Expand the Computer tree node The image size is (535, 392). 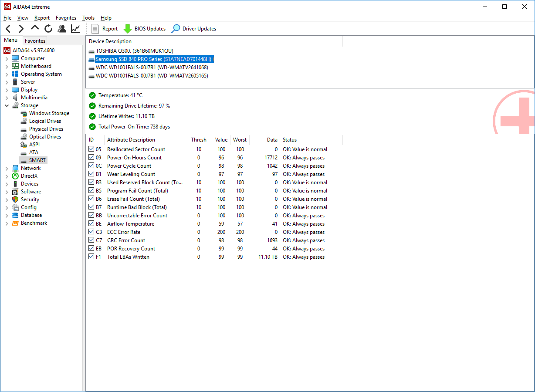(7, 58)
